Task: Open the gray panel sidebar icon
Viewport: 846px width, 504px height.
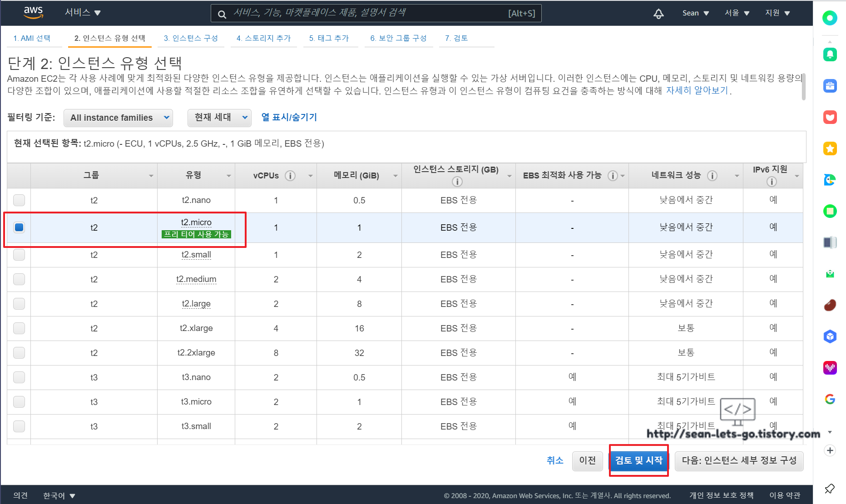Action: [x=830, y=242]
